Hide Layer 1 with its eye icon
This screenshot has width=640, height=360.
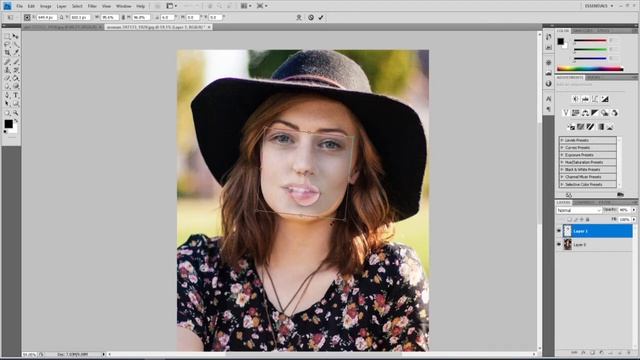click(559, 231)
